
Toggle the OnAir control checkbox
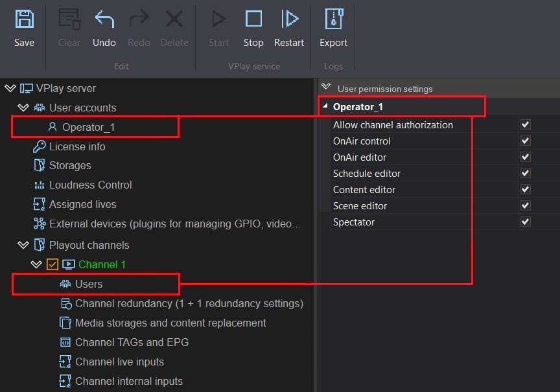point(526,141)
